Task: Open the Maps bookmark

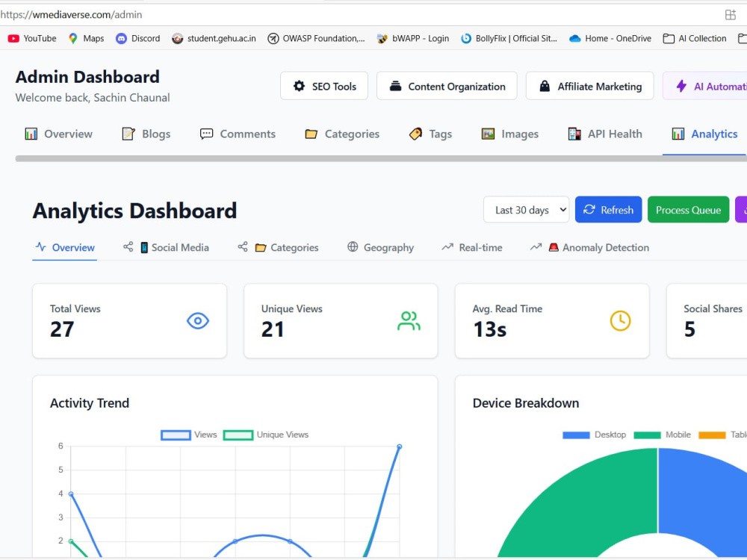Action: [86, 39]
